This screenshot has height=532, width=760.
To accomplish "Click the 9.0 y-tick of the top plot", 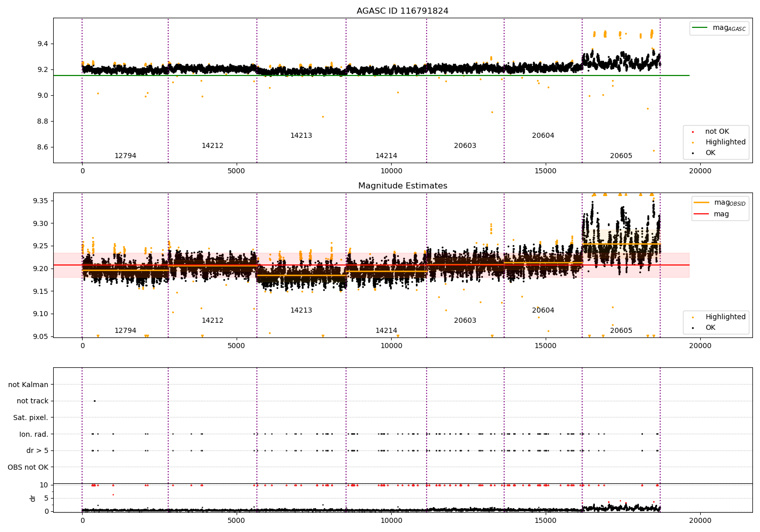I will tap(43, 96).
